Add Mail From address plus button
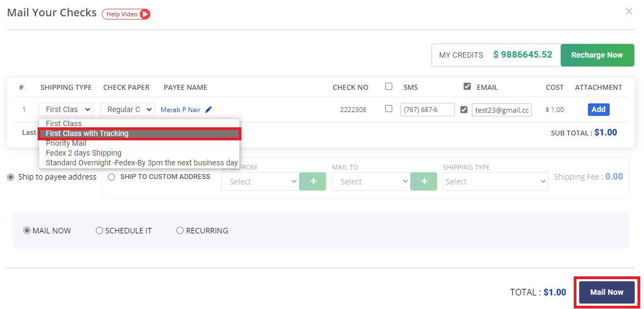The width and height of the screenshot is (644, 309). 313,181
